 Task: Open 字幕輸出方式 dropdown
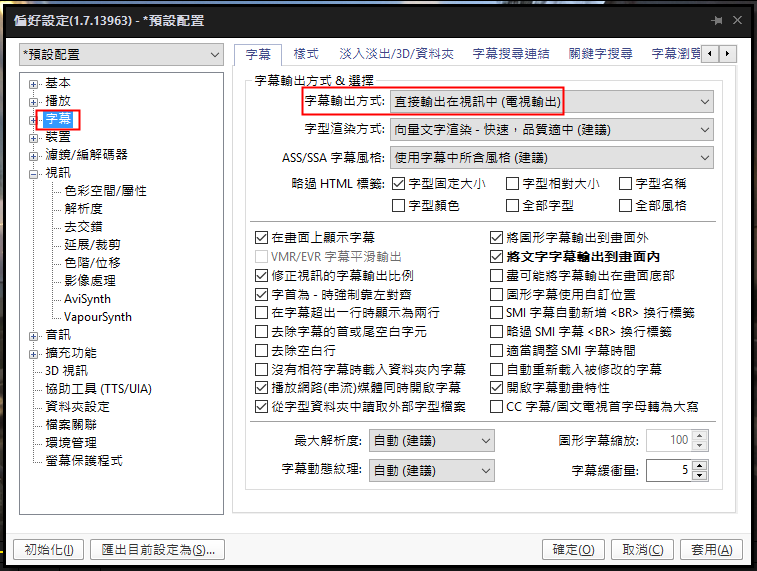pyautogui.click(x=551, y=102)
